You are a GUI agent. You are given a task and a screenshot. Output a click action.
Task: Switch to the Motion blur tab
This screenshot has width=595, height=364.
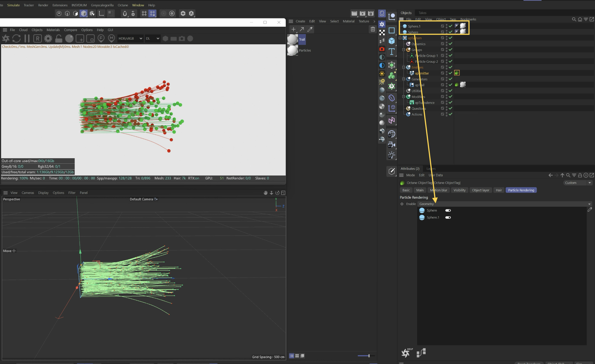[438, 190]
